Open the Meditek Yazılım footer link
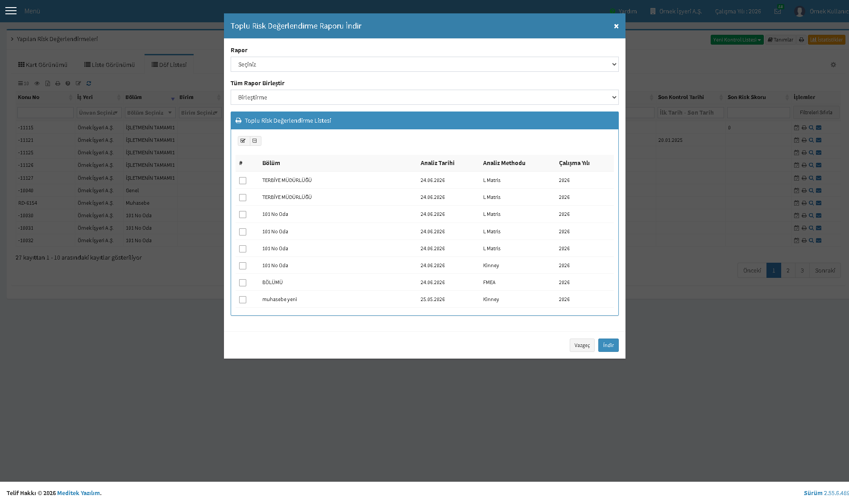This screenshot has height=504, width=849. tap(79, 493)
